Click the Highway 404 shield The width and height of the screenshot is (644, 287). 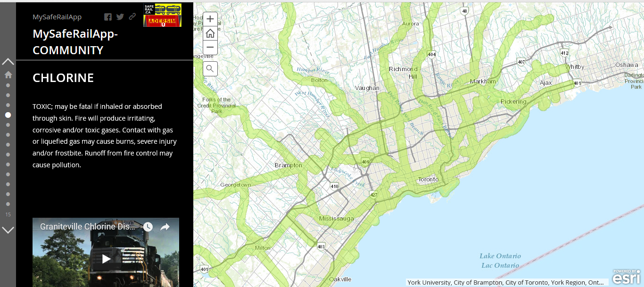[432, 55]
